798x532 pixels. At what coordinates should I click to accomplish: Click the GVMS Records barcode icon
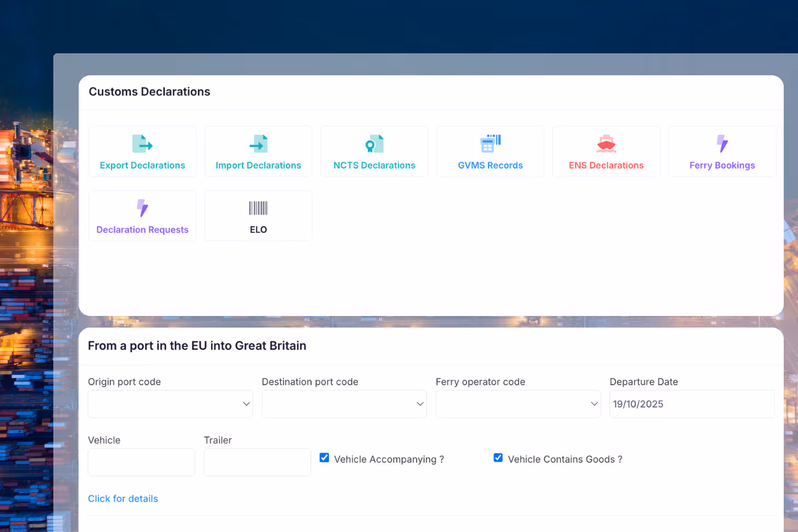coord(490,144)
